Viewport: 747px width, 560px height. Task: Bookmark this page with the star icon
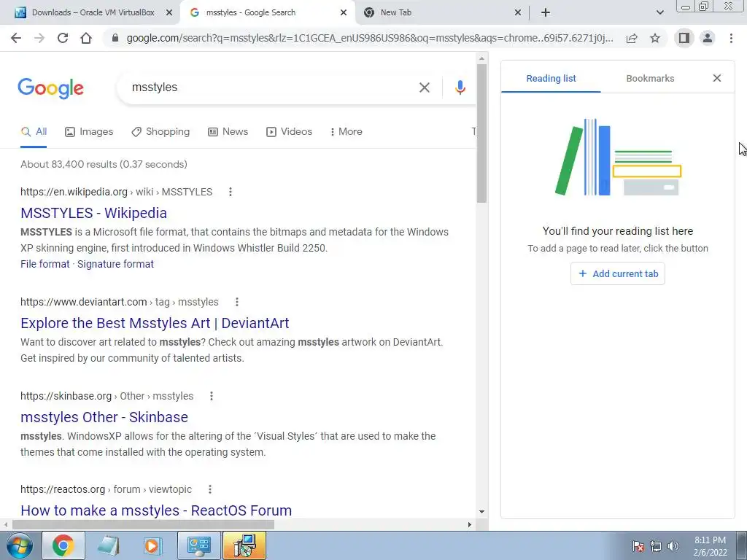[655, 38]
